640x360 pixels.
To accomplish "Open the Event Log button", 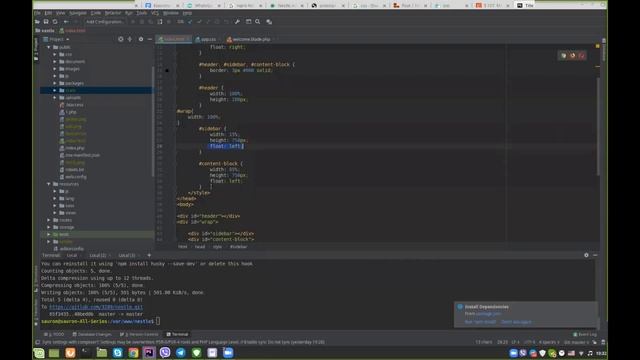I will click(584, 334).
